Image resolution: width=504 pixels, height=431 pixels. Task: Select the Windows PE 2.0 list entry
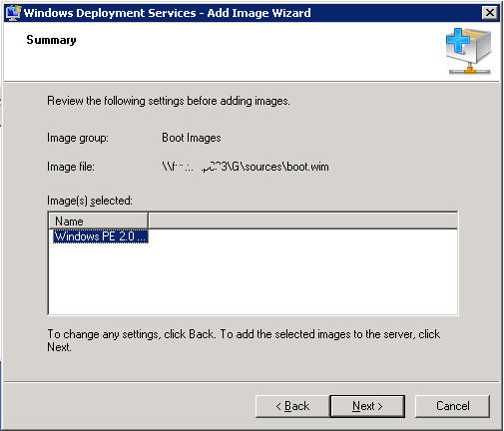pos(101,236)
